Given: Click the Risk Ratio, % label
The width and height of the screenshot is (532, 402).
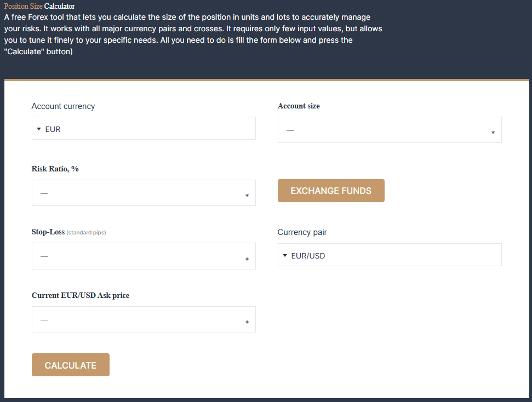Looking at the screenshot, I should click(55, 169).
